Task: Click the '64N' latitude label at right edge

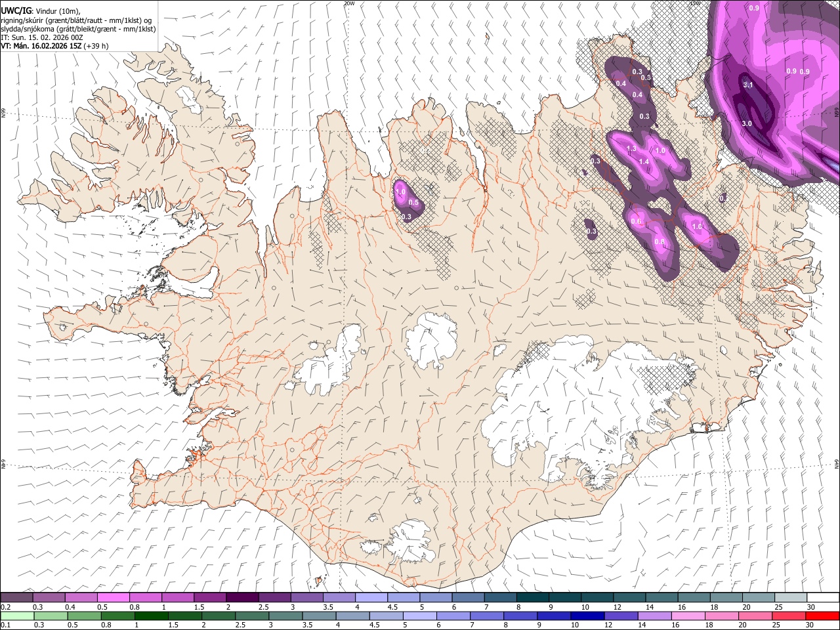Action: 837,464
